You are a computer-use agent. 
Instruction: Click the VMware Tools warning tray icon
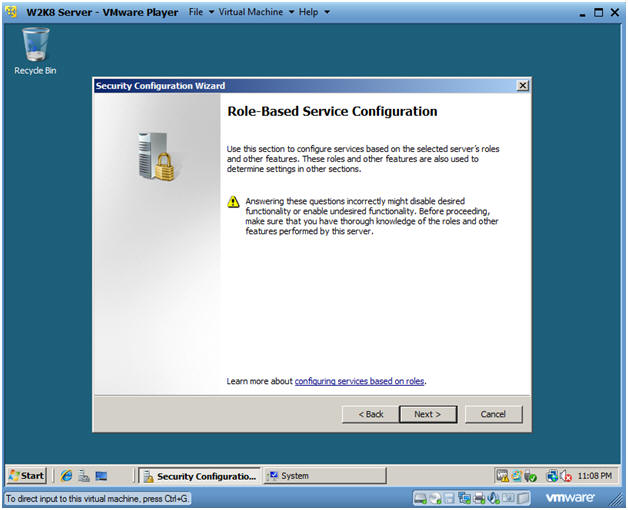coord(502,476)
